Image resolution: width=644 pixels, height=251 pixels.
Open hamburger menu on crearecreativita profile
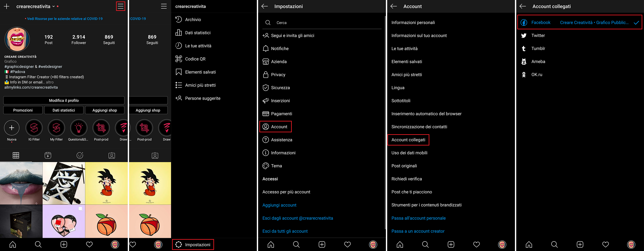(x=121, y=6)
